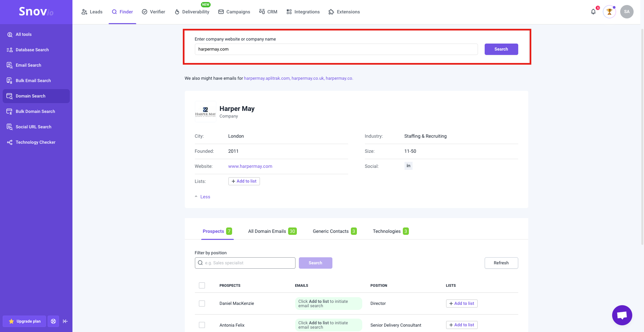Open Database Search tool
Image resolution: width=644 pixels, height=332 pixels.
click(x=36, y=50)
